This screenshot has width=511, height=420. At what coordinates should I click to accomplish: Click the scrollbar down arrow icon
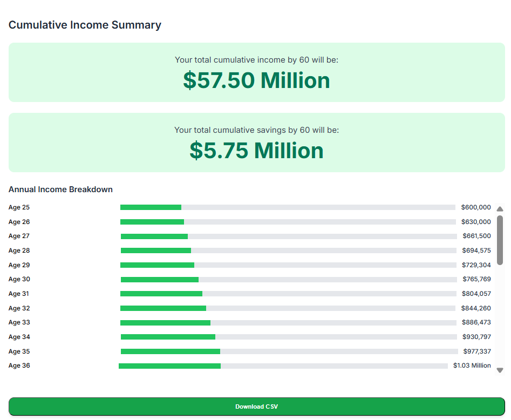click(x=500, y=369)
